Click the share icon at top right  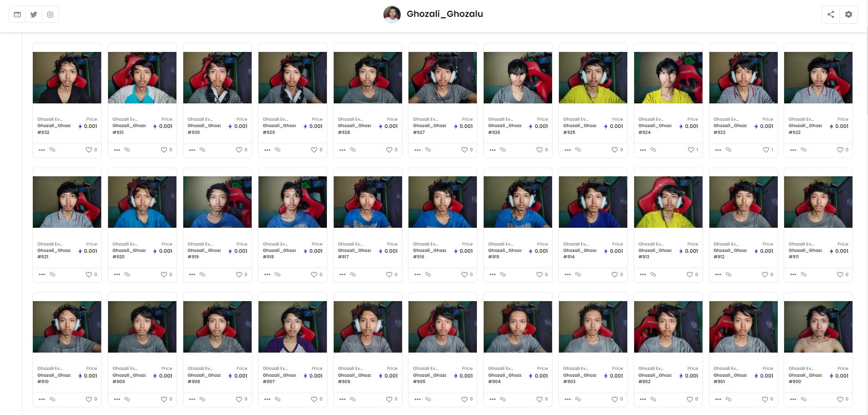(831, 15)
